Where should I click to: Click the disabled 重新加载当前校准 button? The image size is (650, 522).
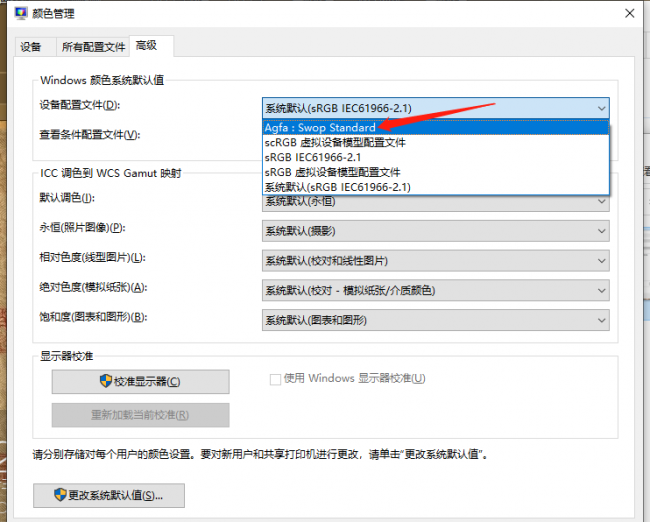(141, 415)
